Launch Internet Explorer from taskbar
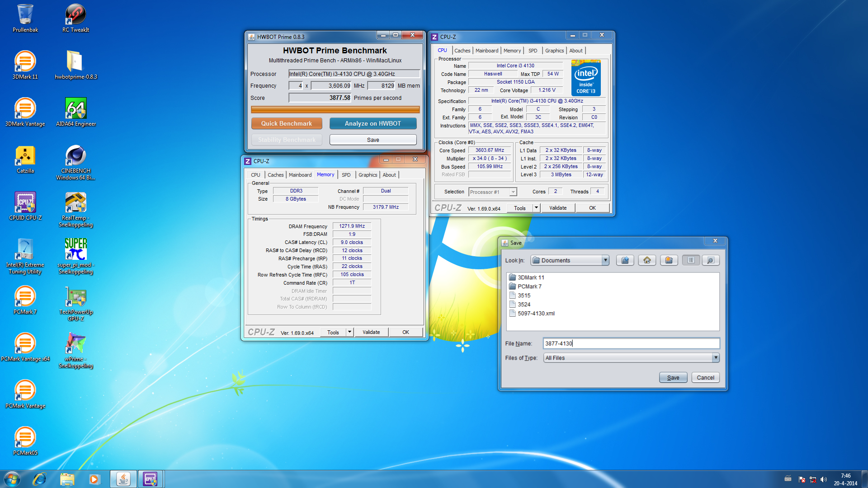The width and height of the screenshot is (868, 488). pos(40,479)
